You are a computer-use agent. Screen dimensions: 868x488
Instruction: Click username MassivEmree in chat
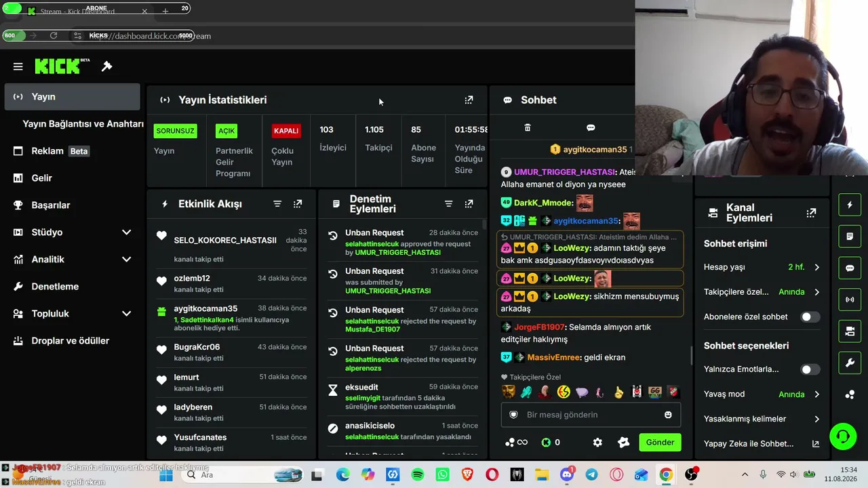[x=554, y=357]
